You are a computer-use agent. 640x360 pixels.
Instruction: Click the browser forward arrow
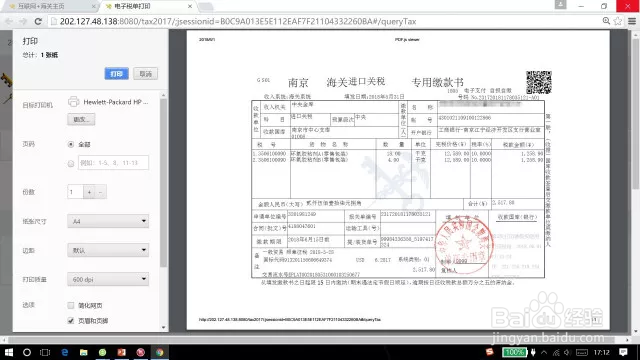point(23,21)
